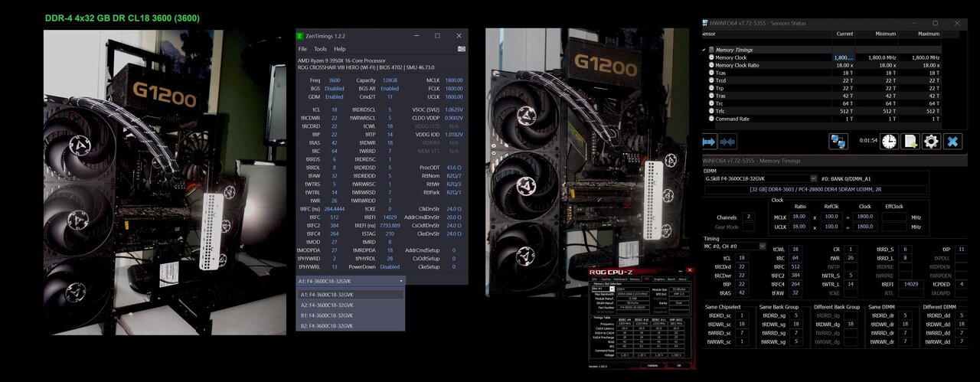
Task: Open the ZenTimings Help menu
Action: [x=339, y=49]
